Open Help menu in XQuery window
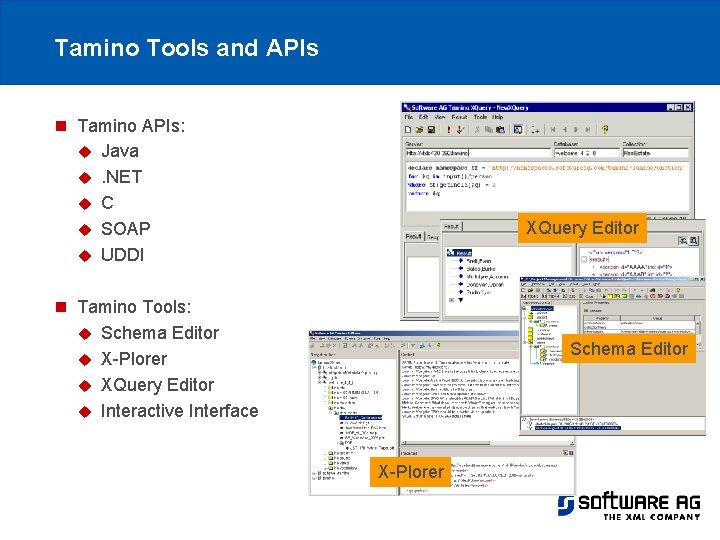720x540 pixels. (498, 117)
